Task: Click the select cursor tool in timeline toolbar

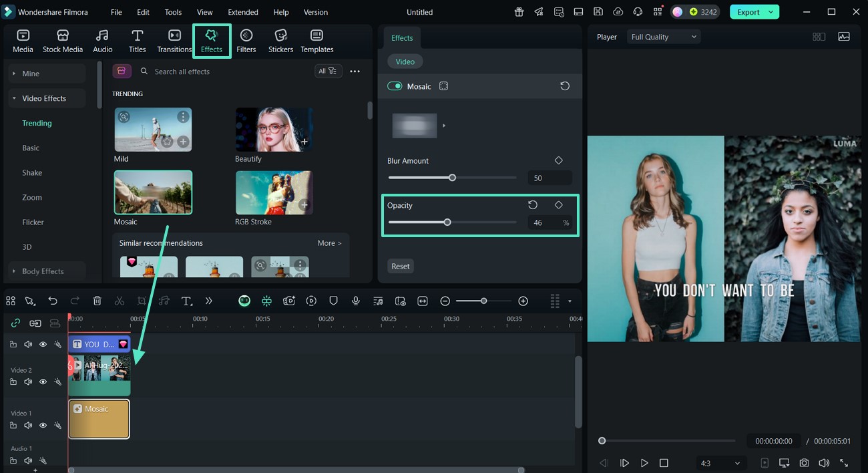Action: point(30,301)
